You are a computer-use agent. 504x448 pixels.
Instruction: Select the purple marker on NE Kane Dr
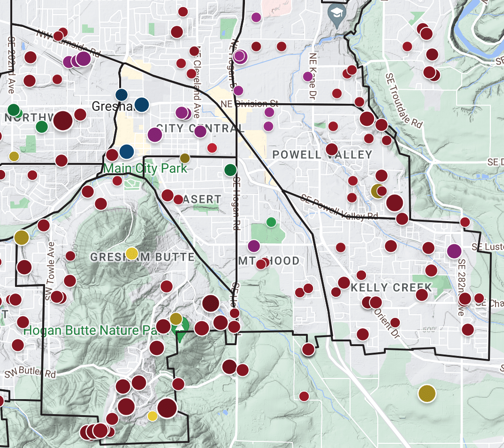[307, 76]
